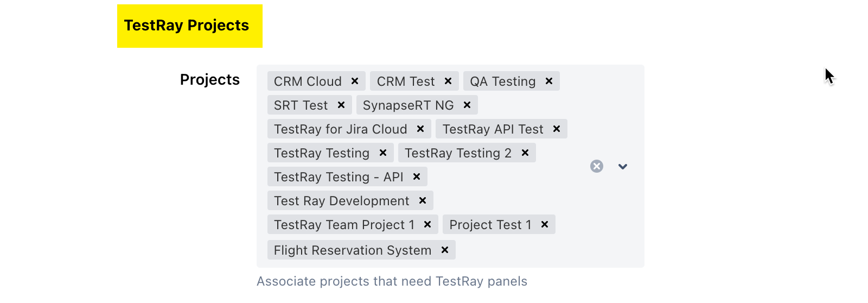Click the TestRay Projects heading
Screen dimensions: 868x303
[187, 26]
